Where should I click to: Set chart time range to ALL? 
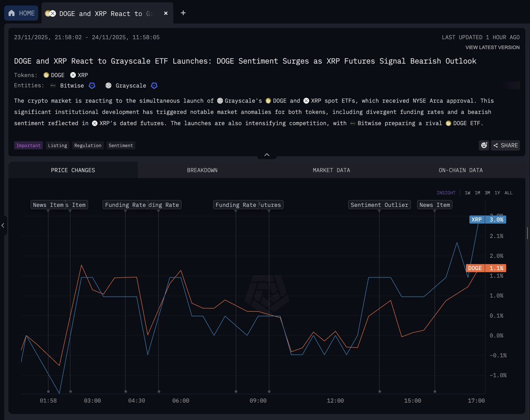[508, 193]
